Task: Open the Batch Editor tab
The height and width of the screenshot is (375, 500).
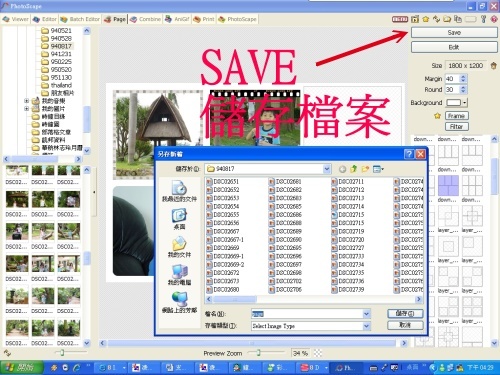Action: tap(80, 19)
